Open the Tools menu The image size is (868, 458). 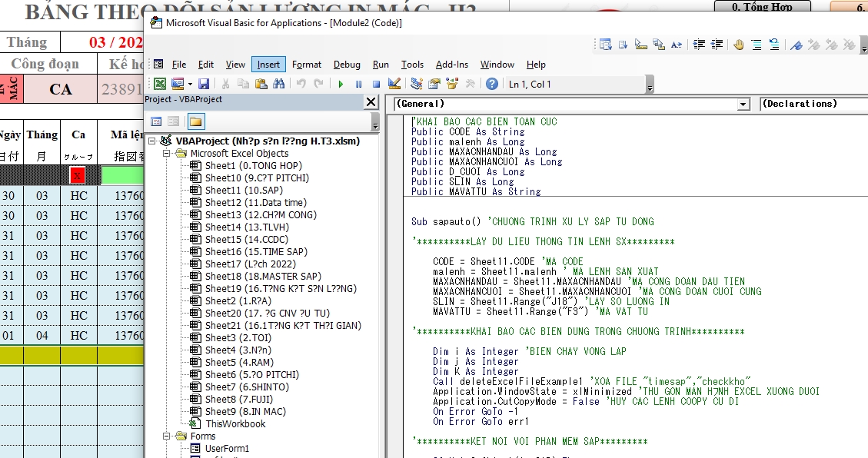point(412,65)
